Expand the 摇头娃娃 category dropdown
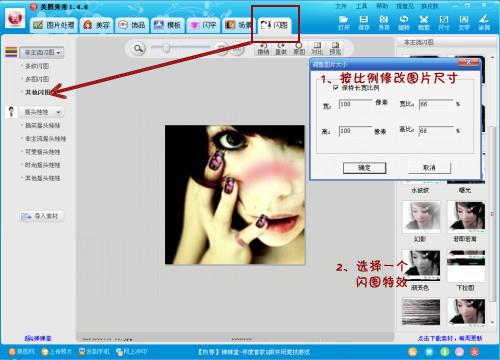This screenshot has height=360, width=500. [x=42, y=112]
